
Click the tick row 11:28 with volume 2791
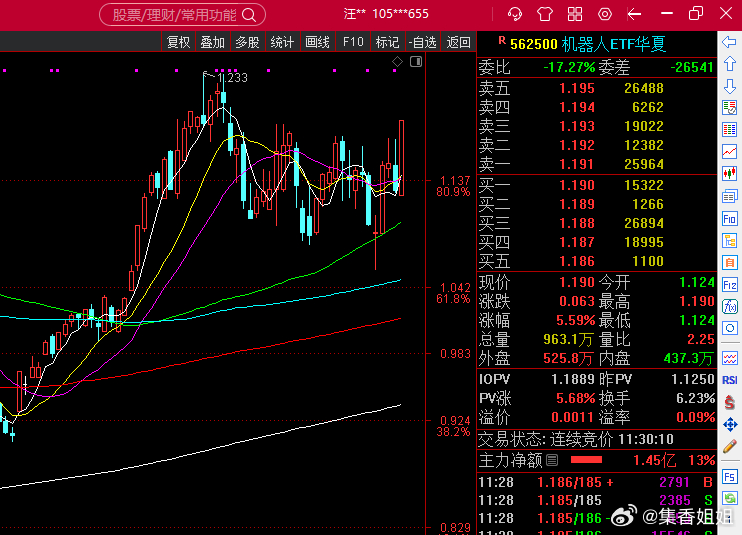pos(596,482)
